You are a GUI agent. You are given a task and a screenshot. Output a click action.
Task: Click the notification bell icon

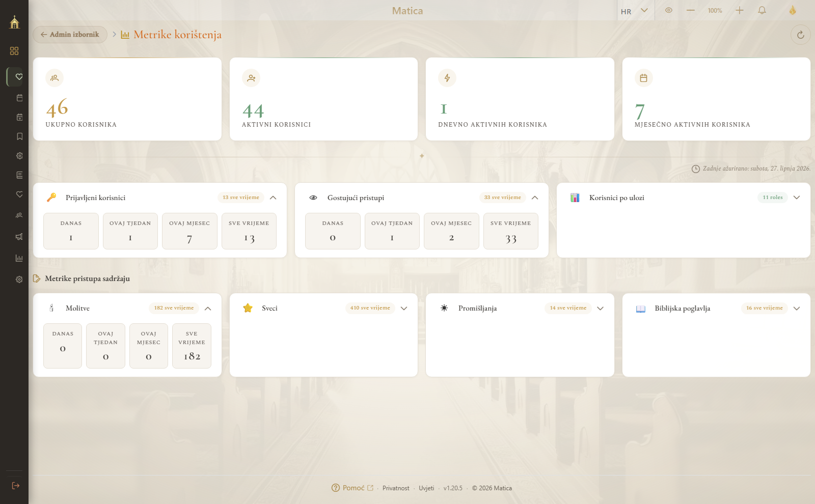click(762, 10)
